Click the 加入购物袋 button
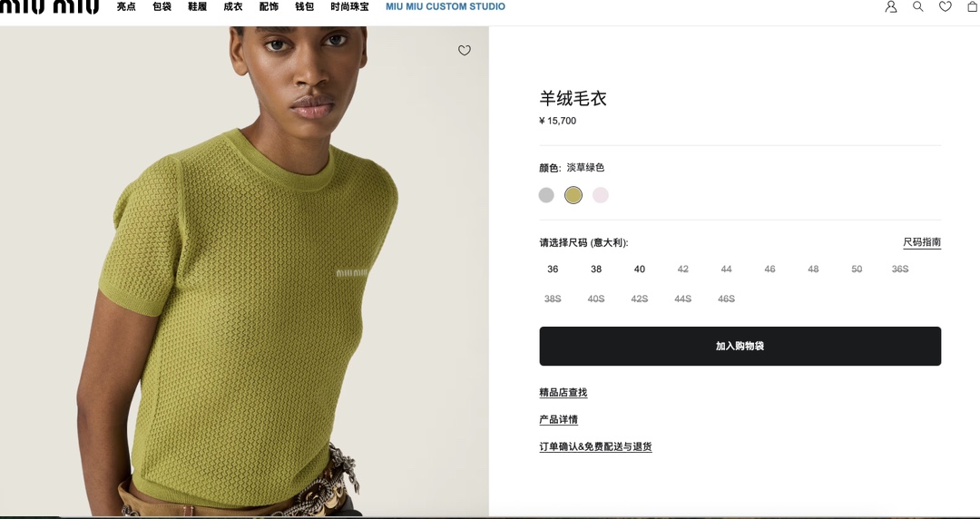980x519 pixels. pos(740,346)
